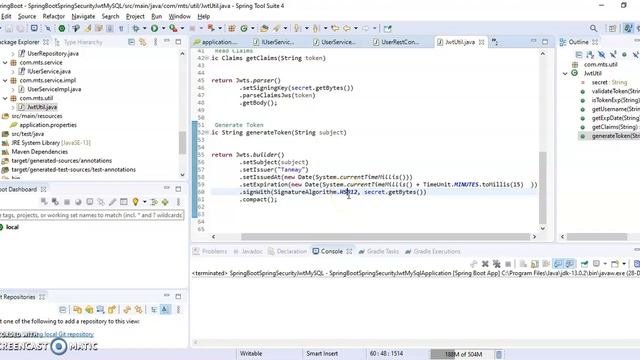Screen dimensions: 640x360
Task: Click the search magnifier icon at top right
Action: [593, 28]
